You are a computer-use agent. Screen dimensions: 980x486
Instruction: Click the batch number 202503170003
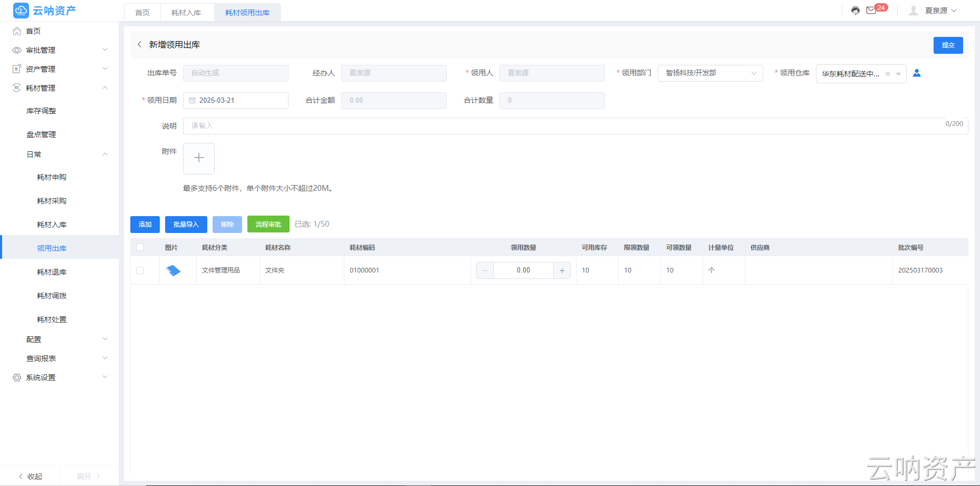pyautogui.click(x=920, y=270)
